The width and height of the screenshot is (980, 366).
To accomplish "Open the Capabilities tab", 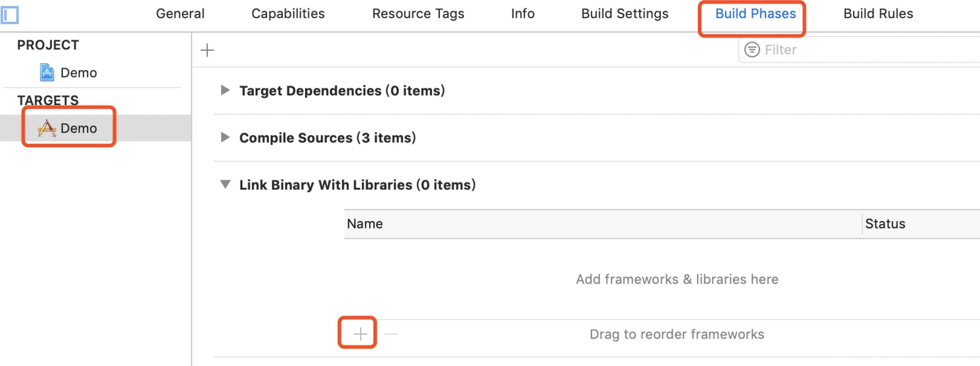I will [x=288, y=14].
